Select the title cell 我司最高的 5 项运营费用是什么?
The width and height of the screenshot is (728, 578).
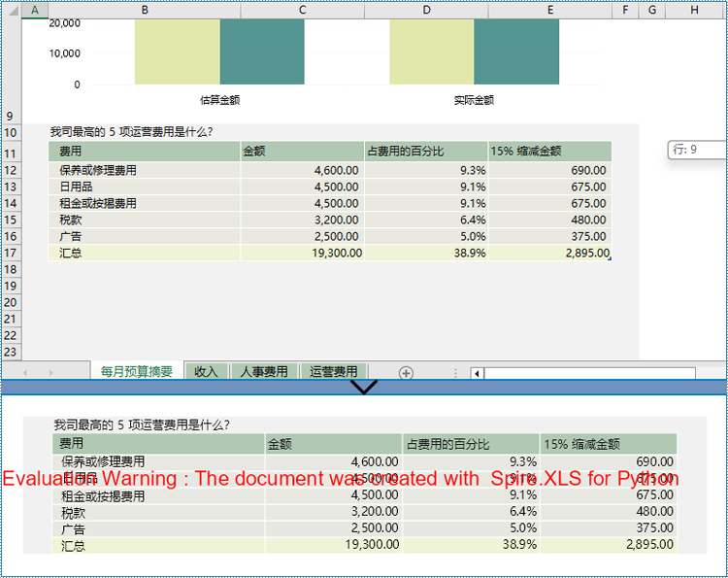point(131,132)
